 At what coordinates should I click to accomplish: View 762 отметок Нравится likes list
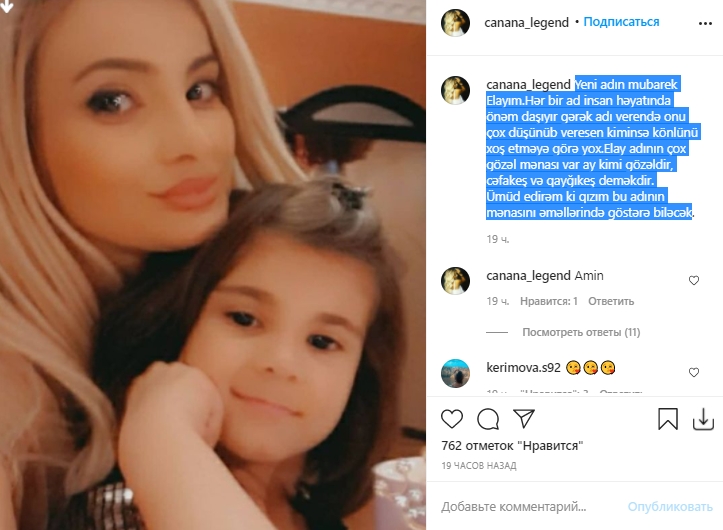tap(512, 446)
